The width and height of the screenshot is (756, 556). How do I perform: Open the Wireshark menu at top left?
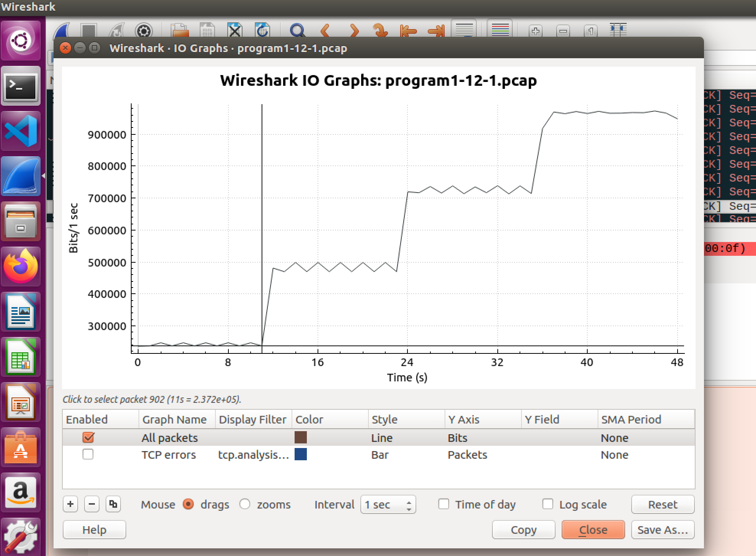pyautogui.click(x=27, y=7)
